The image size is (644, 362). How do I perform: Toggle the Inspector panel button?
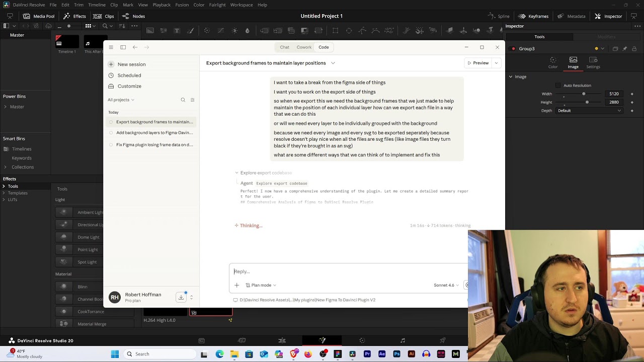(608, 16)
